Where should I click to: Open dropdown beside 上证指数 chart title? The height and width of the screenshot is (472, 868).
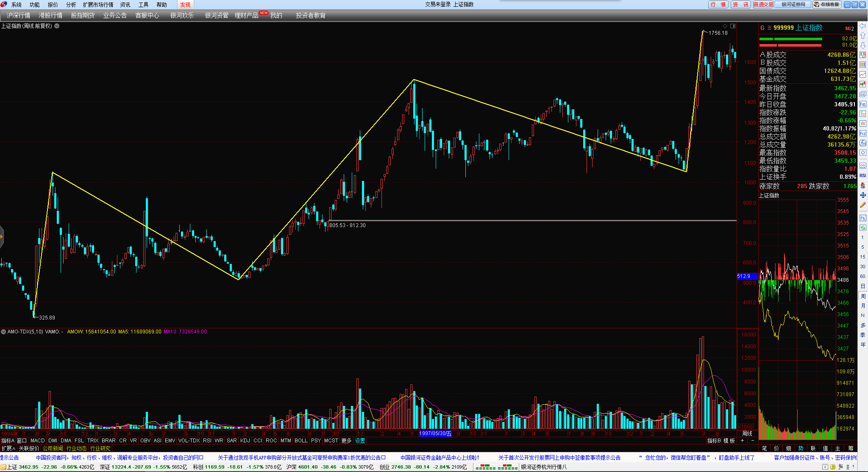pyautogui.click(x=57, y=26)
